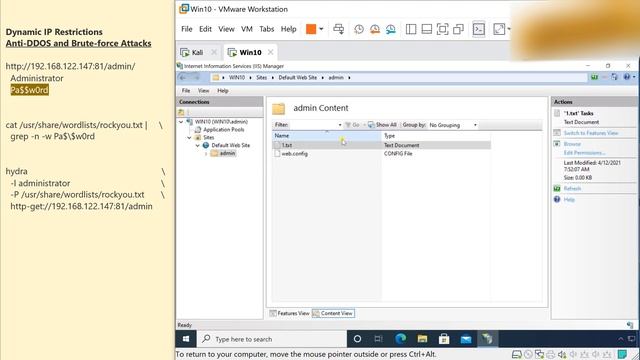The image size is (640, 360).
Task: Open VMware Edit menu
Action: (x=205, y=29)
